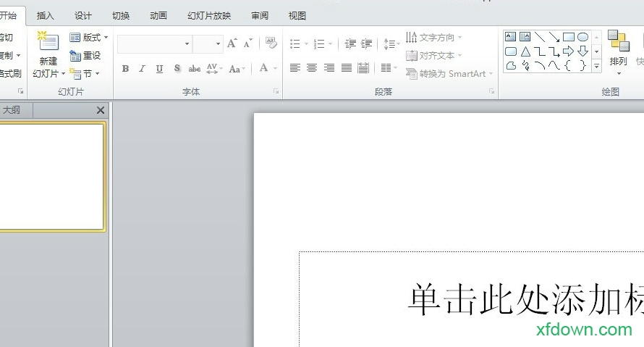Toggle text shadow S button

tap(177, 69)
